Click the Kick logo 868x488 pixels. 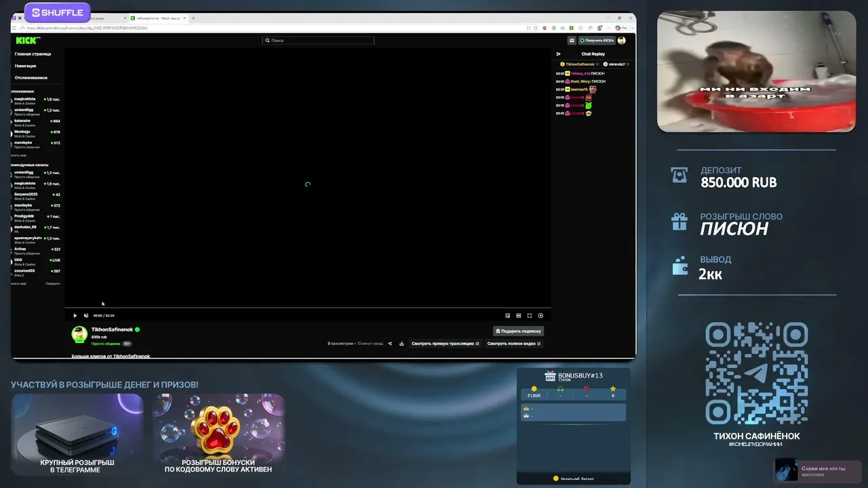(x=27, y=41)
